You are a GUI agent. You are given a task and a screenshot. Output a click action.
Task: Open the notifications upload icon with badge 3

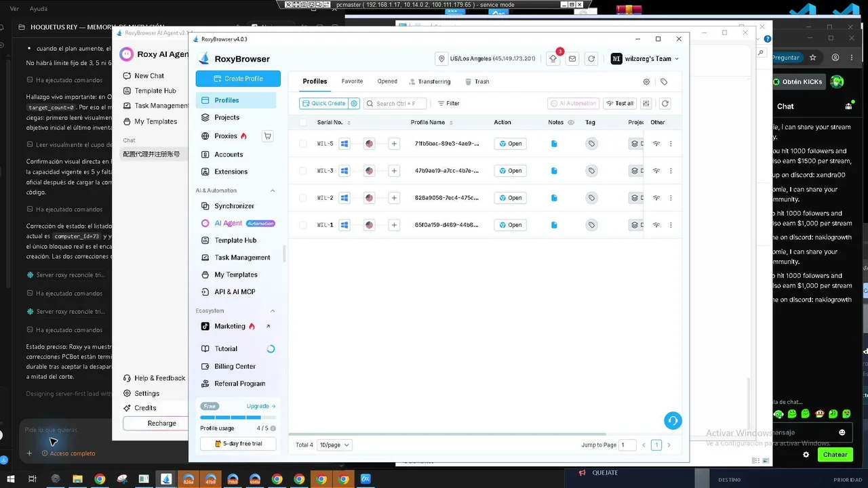553,59
